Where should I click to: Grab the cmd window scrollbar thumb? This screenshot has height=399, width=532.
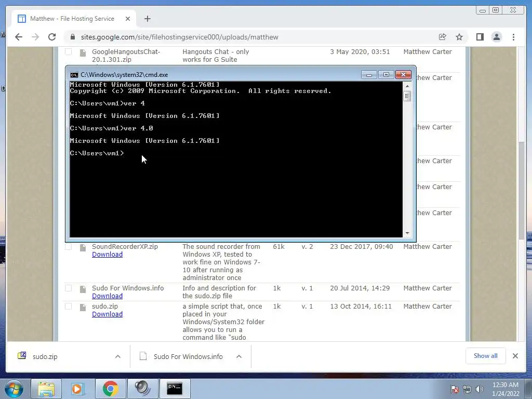point(407,96)
